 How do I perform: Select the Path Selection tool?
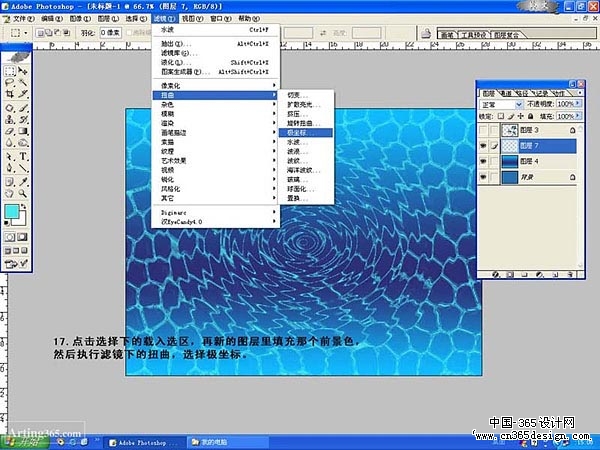pos(10,157)
